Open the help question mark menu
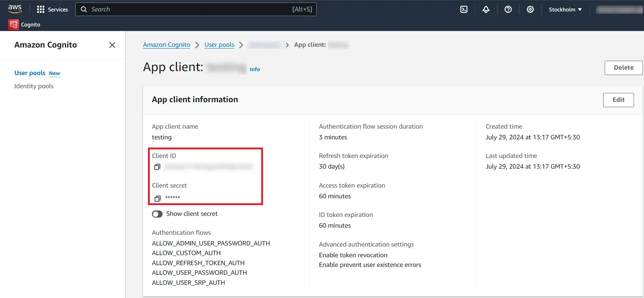Viewport: 644px width, 298px height. pos(508,10)
